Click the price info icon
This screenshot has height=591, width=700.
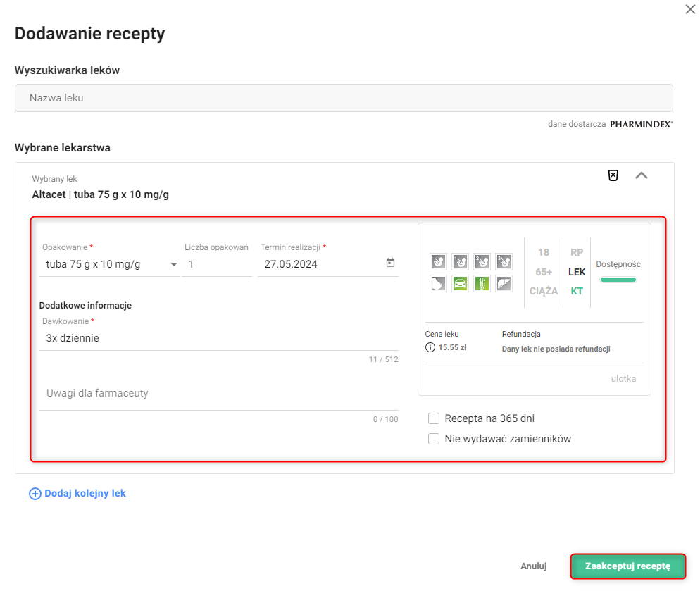tap(430, 347)
